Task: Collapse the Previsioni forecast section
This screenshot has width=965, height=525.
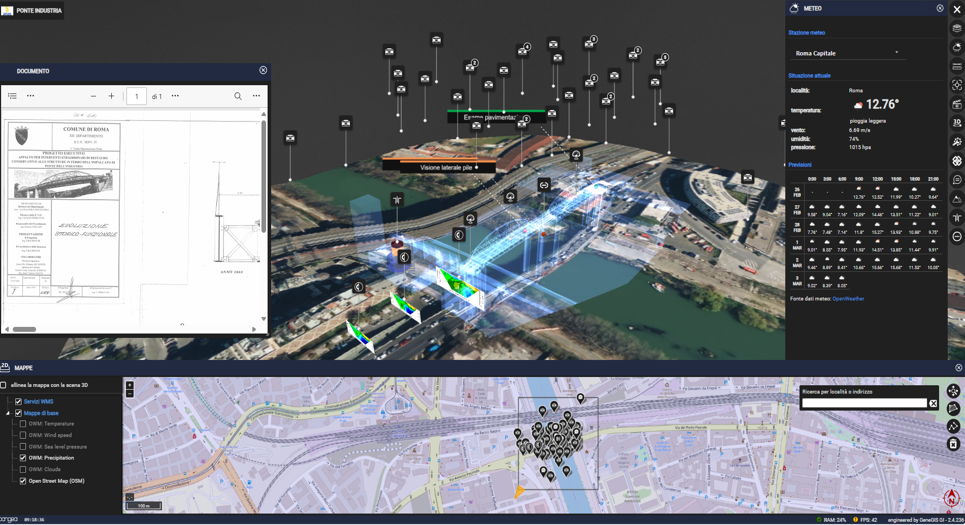Action: (x=785, y=165)
